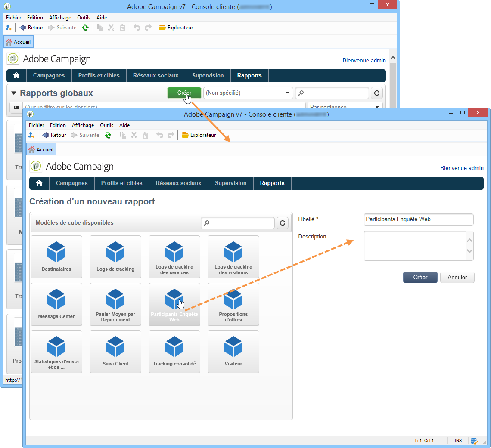Click back window scrollbar up arrow
The height and width of the screenshot is (448, 491).
pyautogui.click(x=393, y=58)
